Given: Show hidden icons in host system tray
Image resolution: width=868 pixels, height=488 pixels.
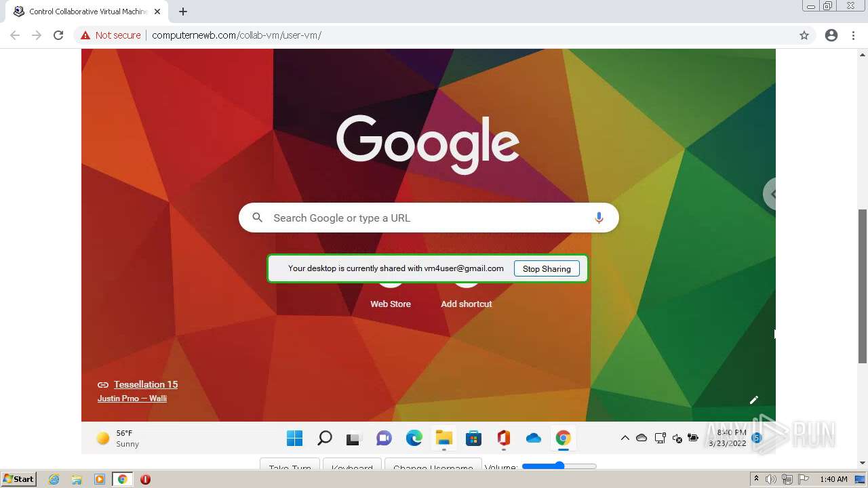Looking at the screenshot, I should click(756, 479).
